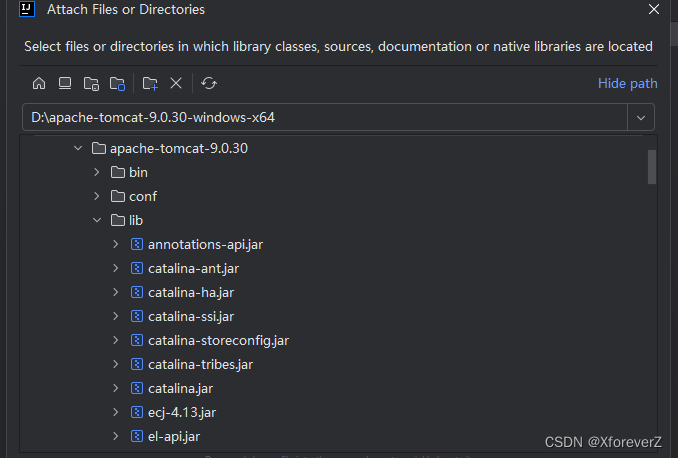This screenshot has width=678, height=458.
Task: Delete the selected item X icon
Action: (x=176, y=83)
